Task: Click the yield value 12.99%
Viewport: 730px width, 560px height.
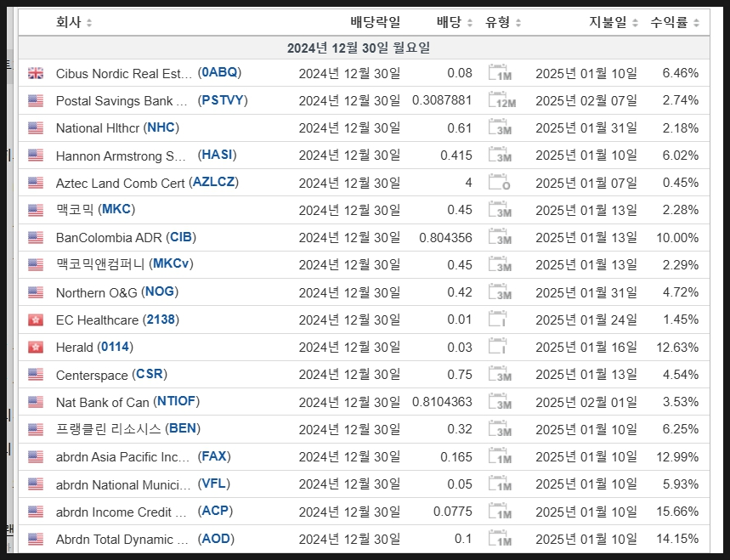Action: pos(677,456)
